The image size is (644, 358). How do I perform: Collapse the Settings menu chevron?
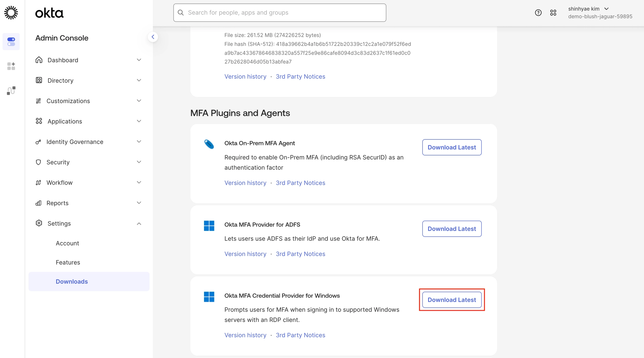point(139,224)
